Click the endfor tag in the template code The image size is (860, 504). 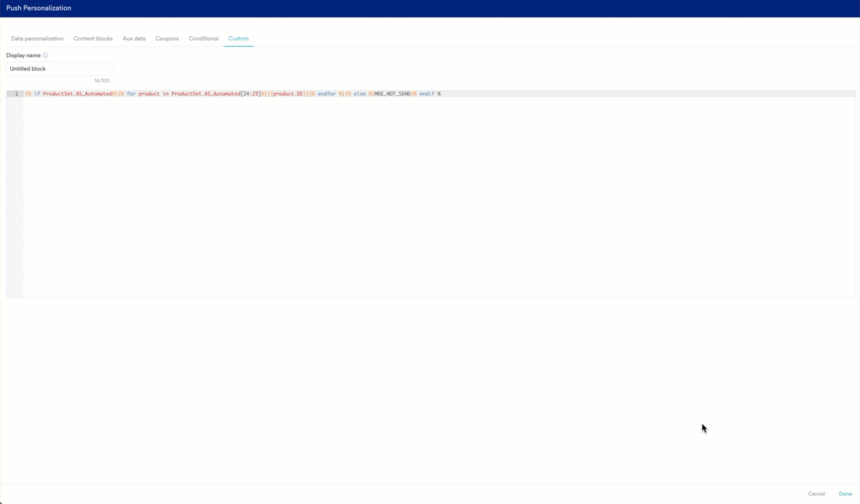(x=328, y=93)
